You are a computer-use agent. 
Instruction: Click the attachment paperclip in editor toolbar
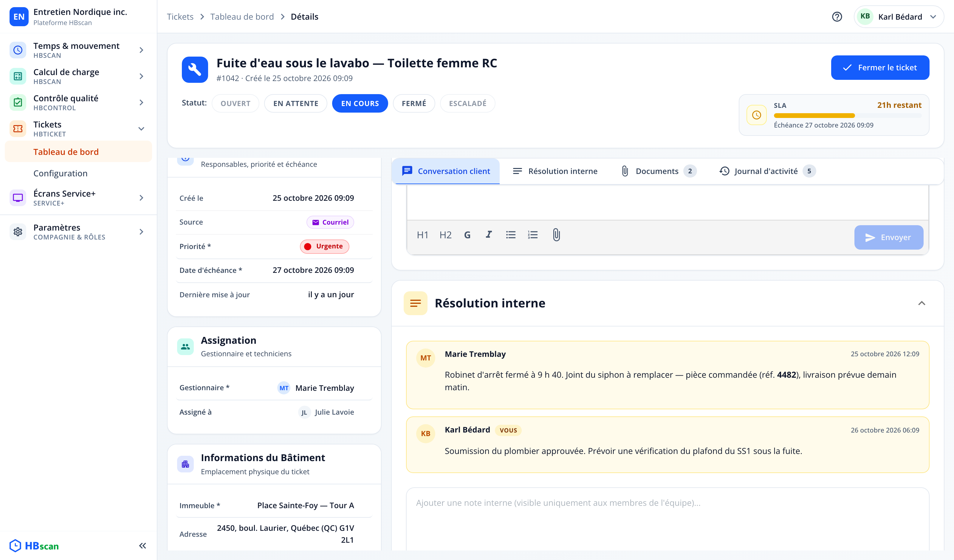556,235
